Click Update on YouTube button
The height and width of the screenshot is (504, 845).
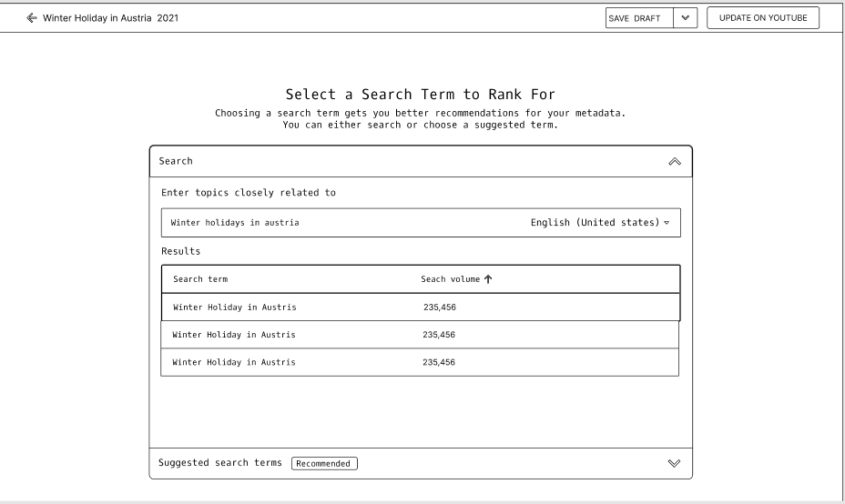(x=763, y=18)
